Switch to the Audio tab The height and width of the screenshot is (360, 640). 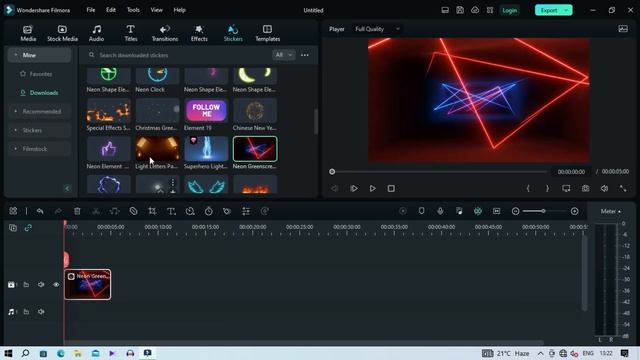click(96, 33)
